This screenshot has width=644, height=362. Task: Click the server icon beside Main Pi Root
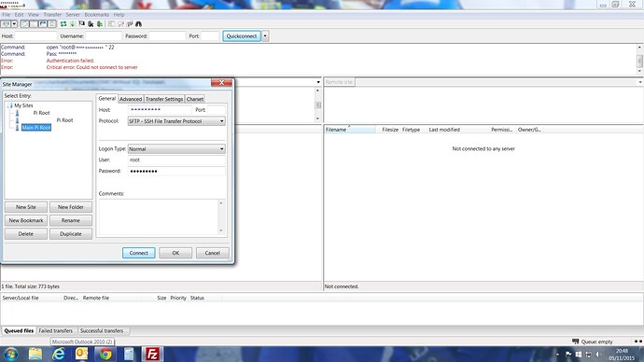17,128
